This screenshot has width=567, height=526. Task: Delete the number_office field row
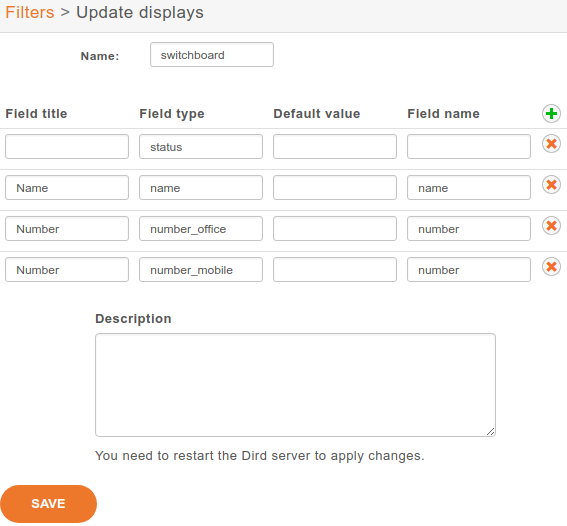(551, 226)
